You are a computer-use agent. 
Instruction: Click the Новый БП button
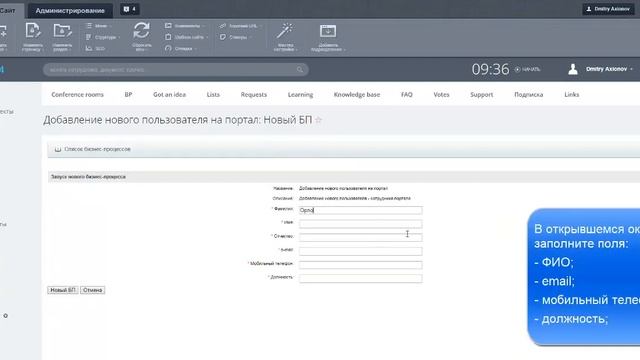[x=63, y=290]
